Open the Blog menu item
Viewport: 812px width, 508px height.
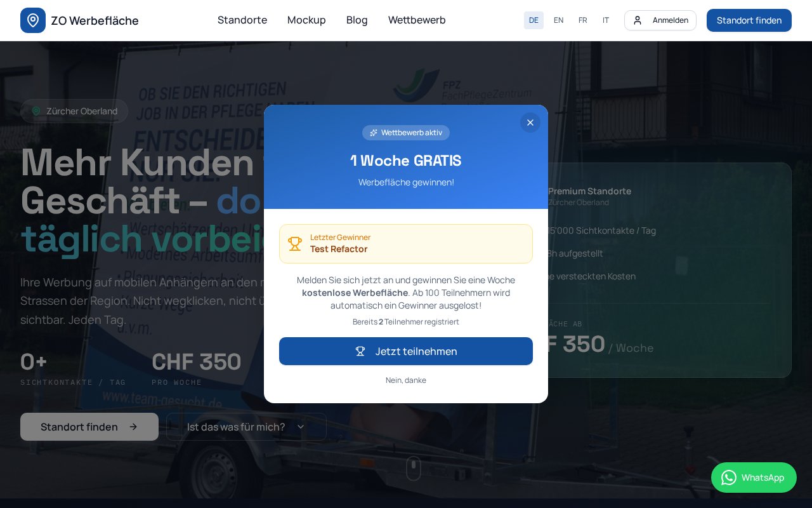tap(357, 20)
